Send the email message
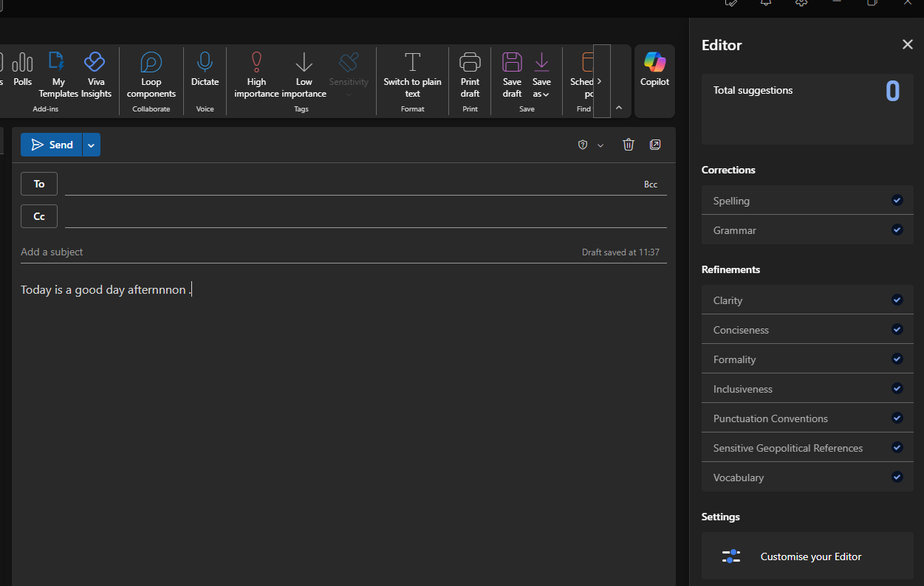 [52, 145]
